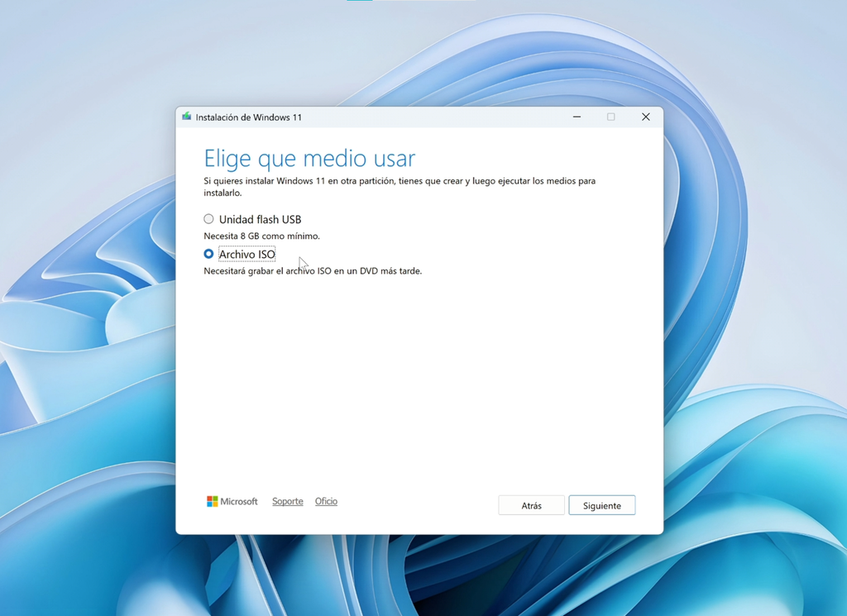Image resolution: width=847 pixels, height=616 pixels.
Task: Click the Microsoft logo icon
Action: [213, 502]
